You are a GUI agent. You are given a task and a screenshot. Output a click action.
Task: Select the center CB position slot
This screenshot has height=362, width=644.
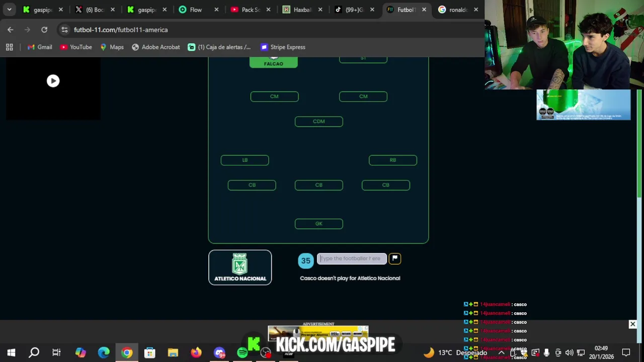point(319,186)
